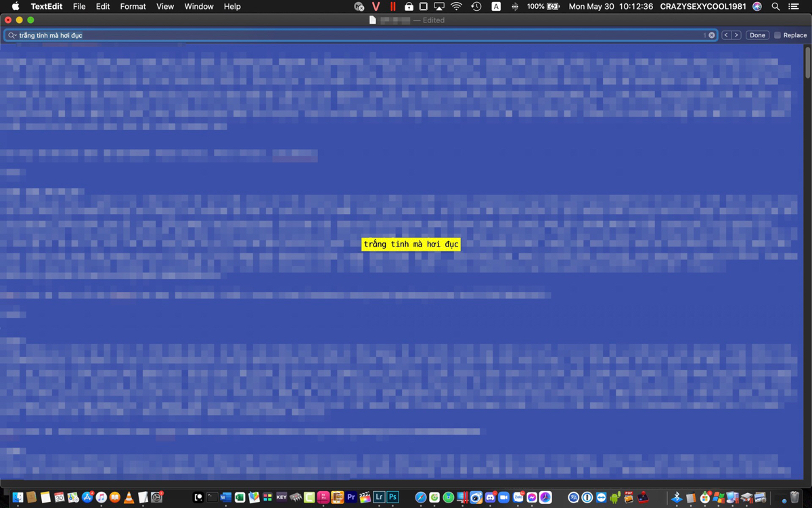Viewport: 812px width, 508px height.
Task: Open Photoshop from the dock
Action: coord(392,497)
